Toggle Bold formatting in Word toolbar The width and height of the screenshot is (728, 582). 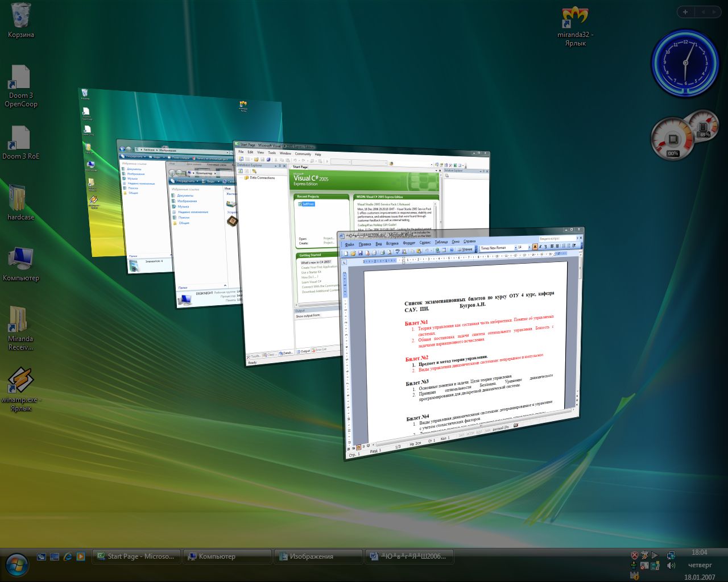[535, 247]
